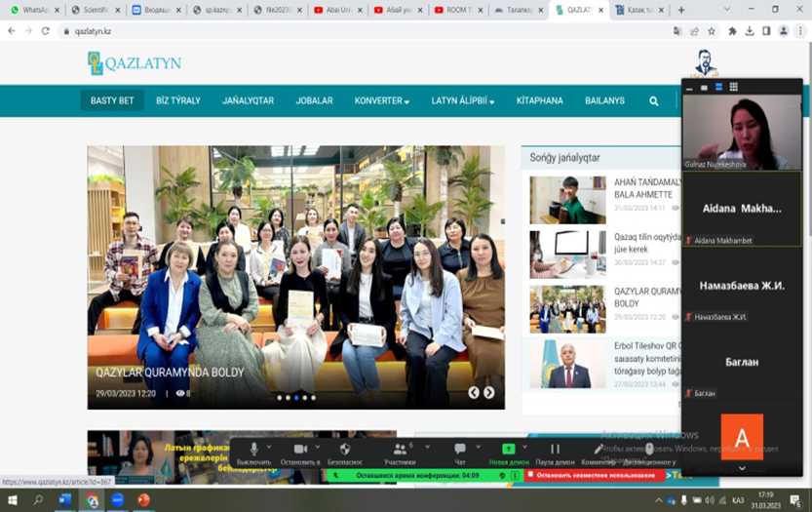812x512 pixels.
Task: Mute microphone in Zoom toolbar
Action: [253, 450]
